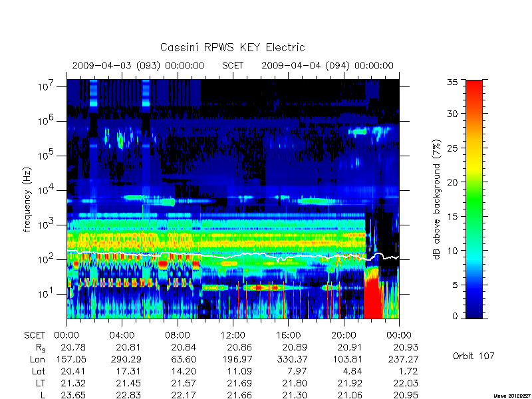
Task: Click the 16:00 time tick label
Action: [288, 335]
